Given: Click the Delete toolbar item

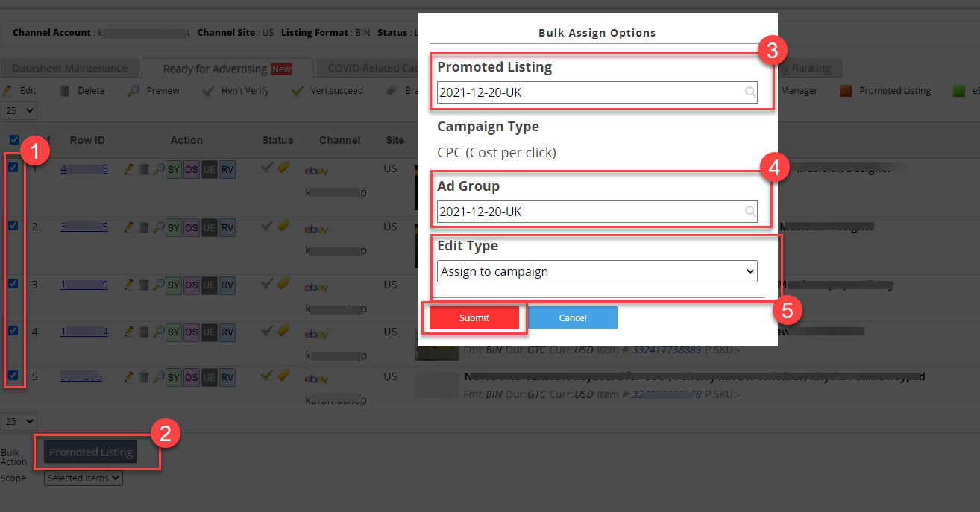Looking at the screenshot, I should [x=82, y=91].
